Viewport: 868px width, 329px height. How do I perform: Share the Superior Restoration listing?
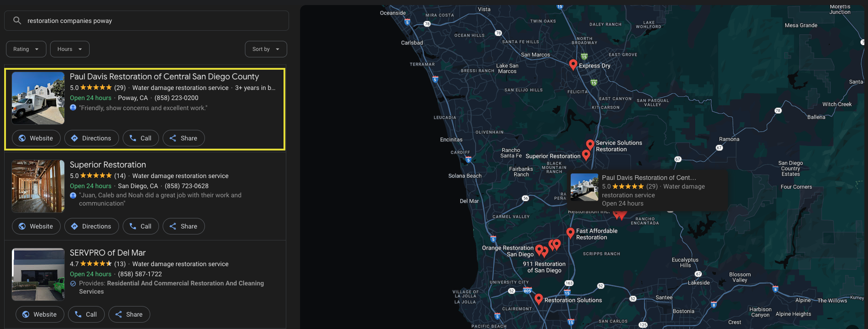184,226
